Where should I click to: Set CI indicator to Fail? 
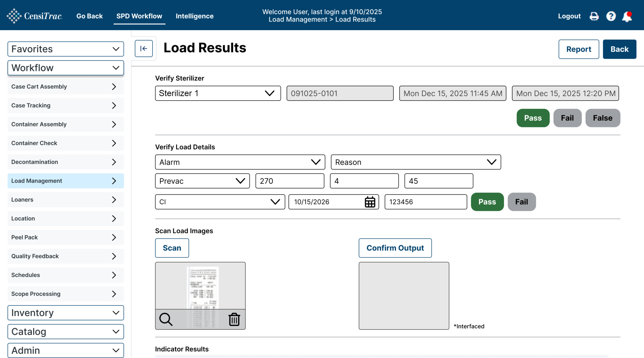(x=522, y=202)
